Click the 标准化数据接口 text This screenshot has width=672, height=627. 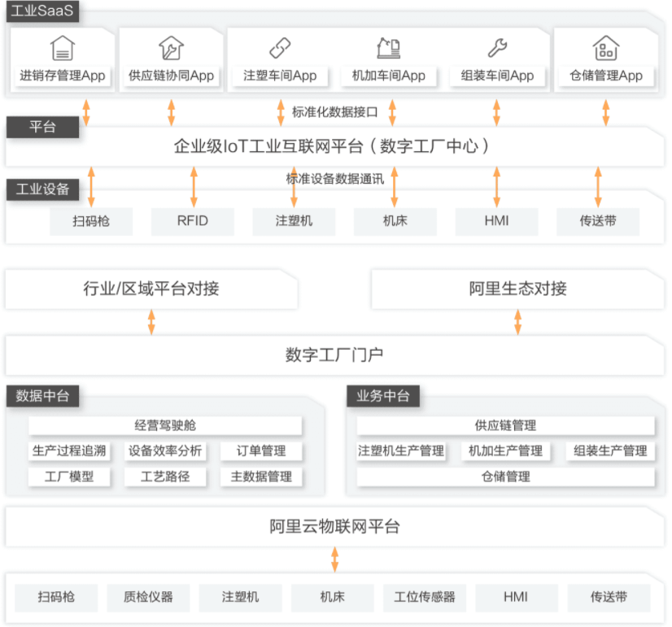[334, 112]
